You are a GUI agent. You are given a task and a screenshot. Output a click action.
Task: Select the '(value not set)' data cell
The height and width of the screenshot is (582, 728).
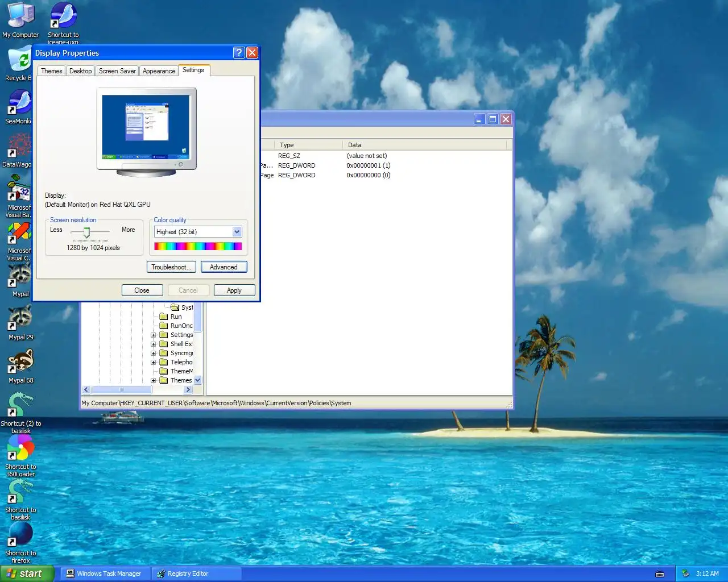[x=367, y=156]
